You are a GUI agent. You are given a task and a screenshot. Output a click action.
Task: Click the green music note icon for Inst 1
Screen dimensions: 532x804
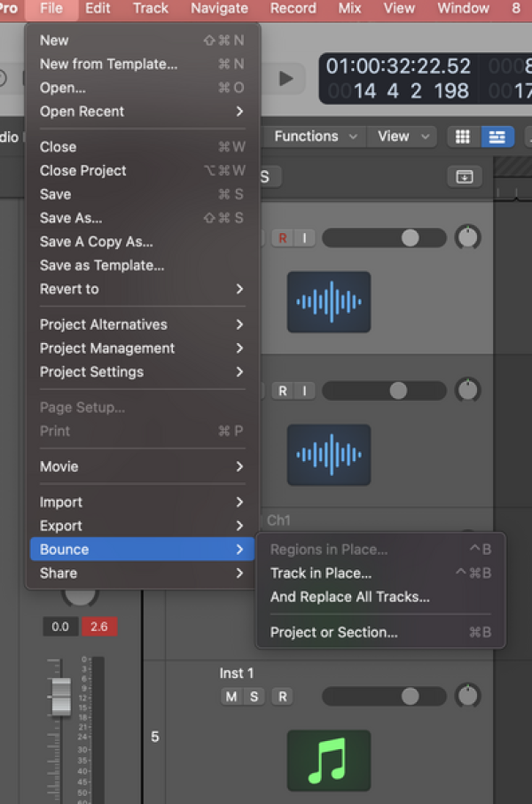329,760
